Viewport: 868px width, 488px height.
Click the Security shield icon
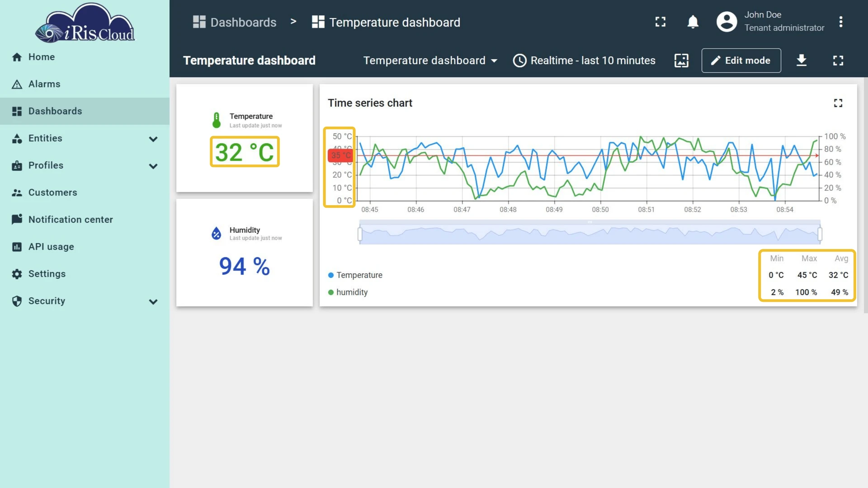(x=17, y=301)
